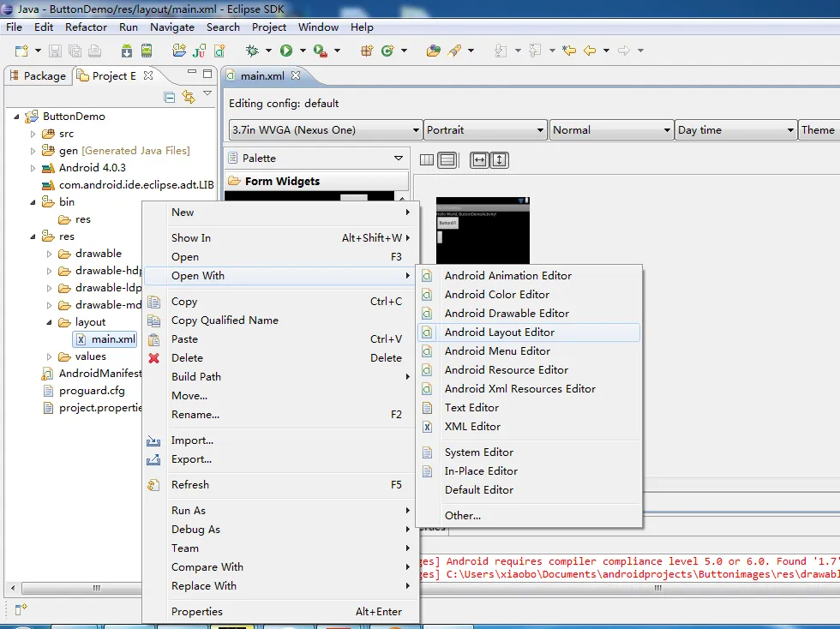The width and height of the screenshot is (840, 629).
Task: Collapse the layout folder in tree
Action: click(50, 322)
